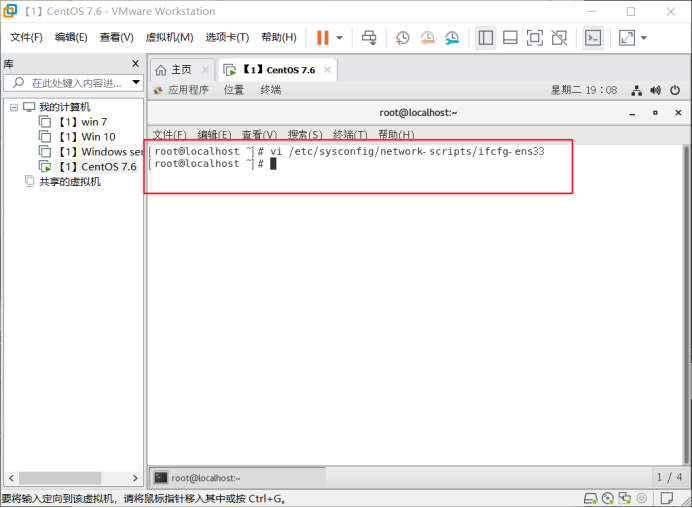Viewport: 692px width, 508px height.
Task: Open the stretch display dropdown arrow
Action: click(644, 38)
